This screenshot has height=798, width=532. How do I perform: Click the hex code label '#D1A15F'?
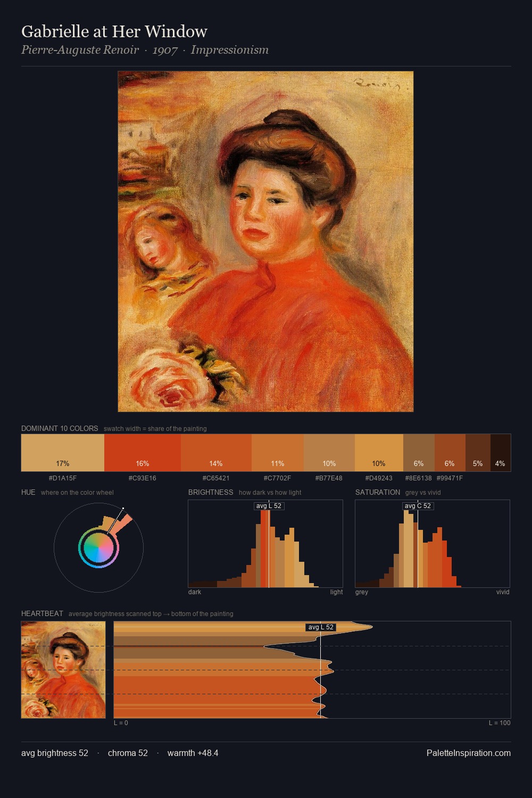pyautogui.click(x=63, y=478)
